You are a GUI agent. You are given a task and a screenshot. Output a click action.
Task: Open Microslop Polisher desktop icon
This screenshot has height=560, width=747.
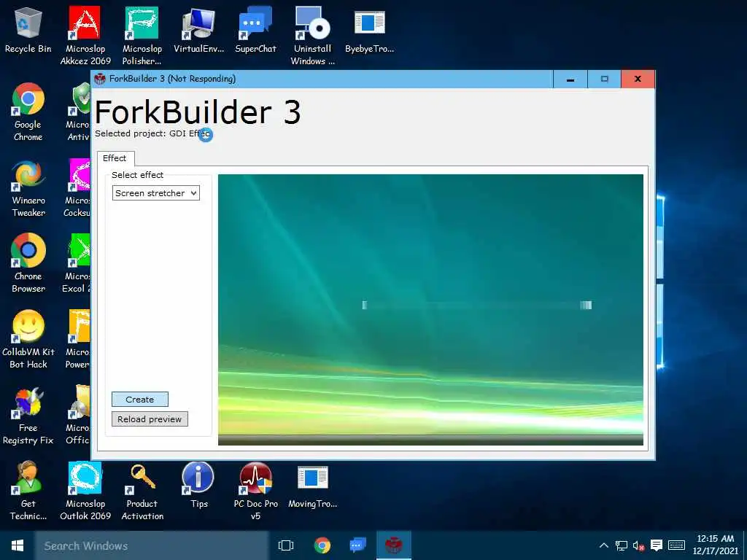[142, 36]
